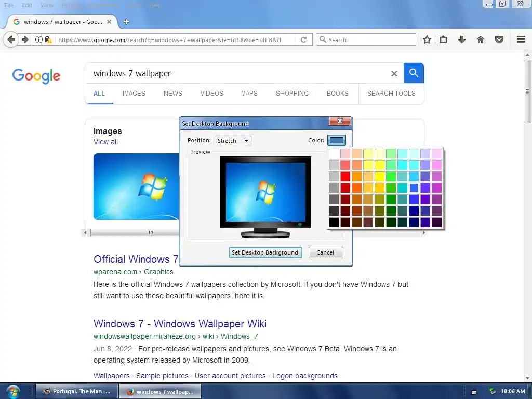Image resolution: width=532 pixels, height=399 pixels.
Task: Switch to 'Portugal. The Man' taskbar window
Action: (x=77, y=392)
